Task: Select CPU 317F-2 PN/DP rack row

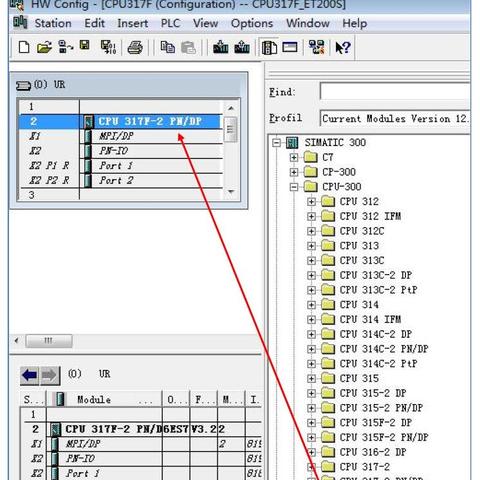Action: (121, 121)
